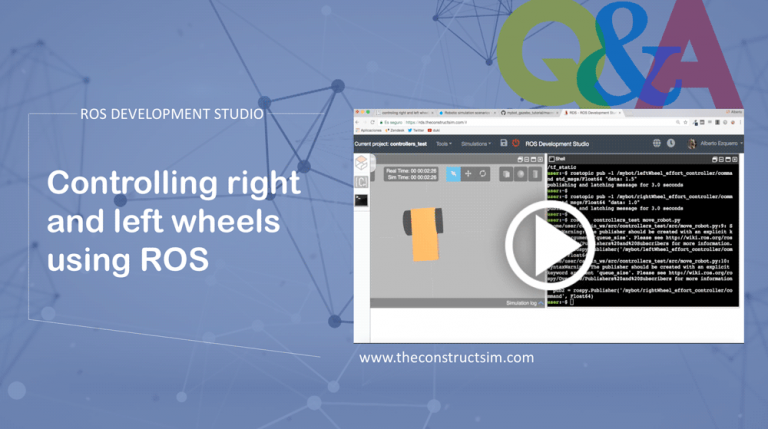Open the Zendesk bookmark

click(x=395, y=131)
